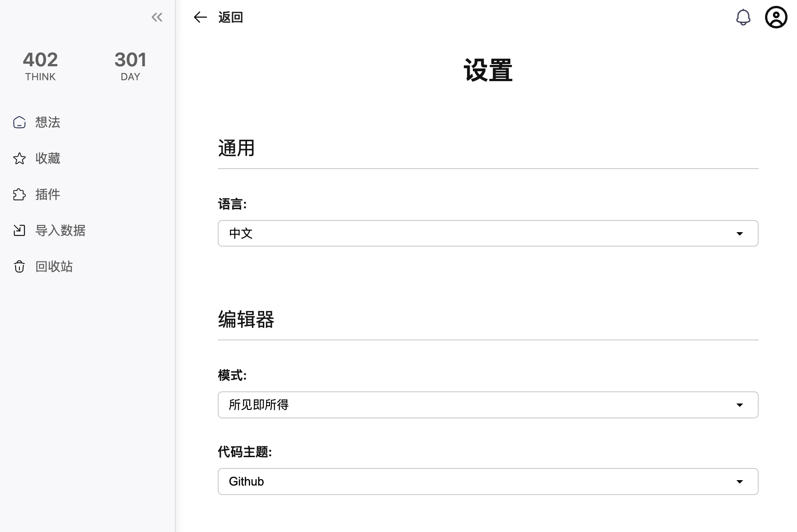Image resolution: width=797 pixels, height=532 pixels.
Task: Click the 402 THINK counter
Action: [x=40, y=66]
